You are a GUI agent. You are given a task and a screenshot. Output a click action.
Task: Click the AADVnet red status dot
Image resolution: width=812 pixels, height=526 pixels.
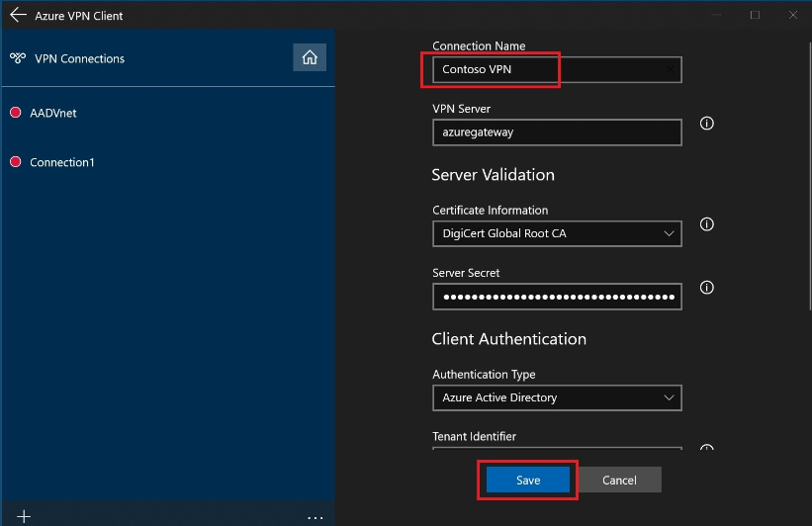pos(16,113)
